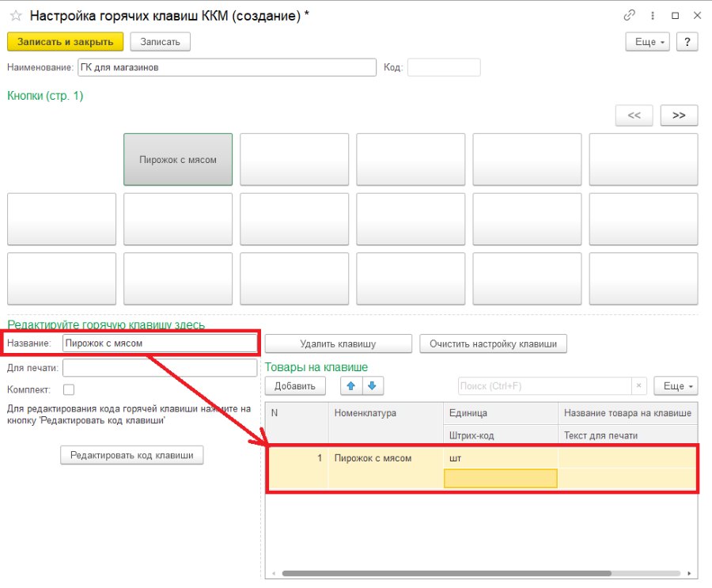Screen dimensions: 712x588
Task: Click Удалить клавишу button
Action: click(339, 344)
